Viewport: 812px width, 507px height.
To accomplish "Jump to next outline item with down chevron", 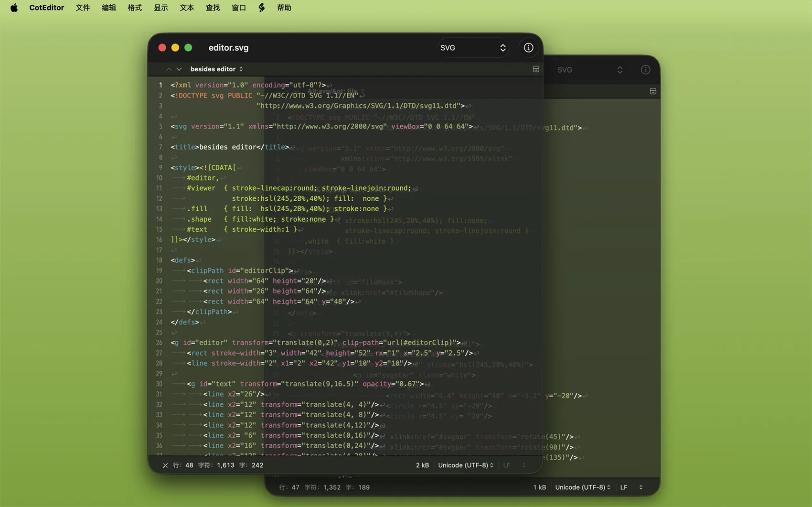I will click(179, 69).
